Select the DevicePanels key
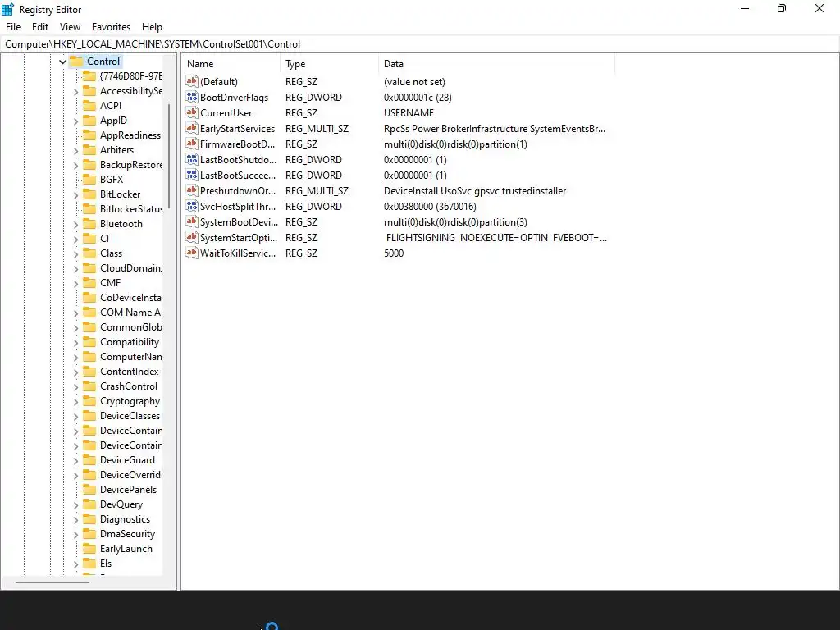 tap(128, 489)
